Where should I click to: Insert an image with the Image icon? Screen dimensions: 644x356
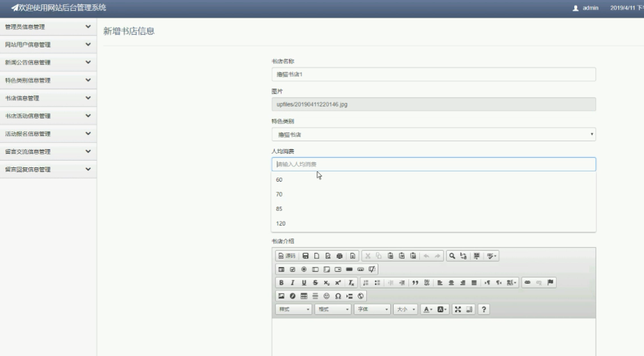[x=281, y=296]
